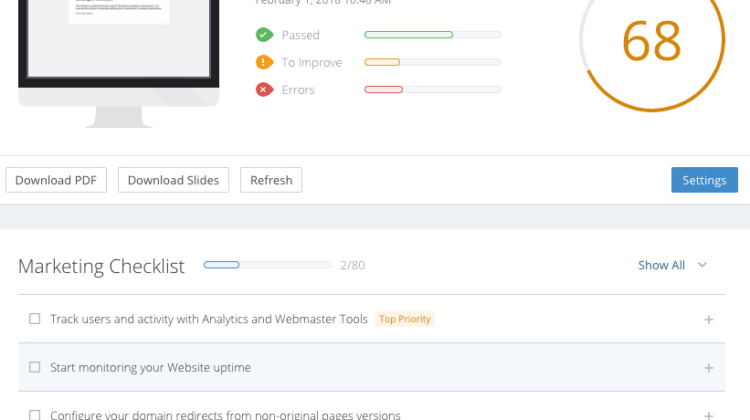The width and height of the screenshot is (750, 420).
Task: Click the Download Slides button
Action: [x=173, y=180]
